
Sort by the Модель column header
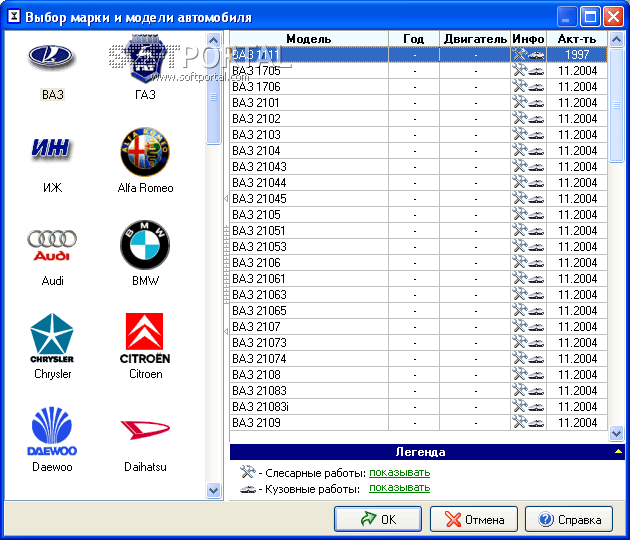(309, 39)
